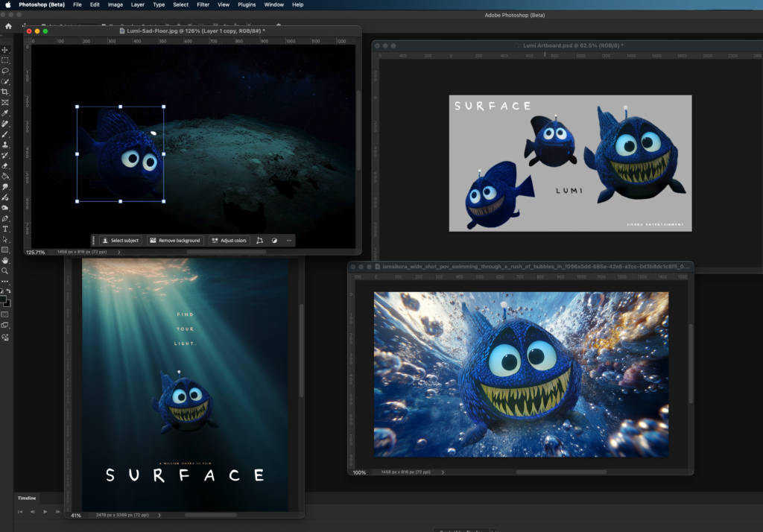Click the foreground color swatch

(4, 300)
